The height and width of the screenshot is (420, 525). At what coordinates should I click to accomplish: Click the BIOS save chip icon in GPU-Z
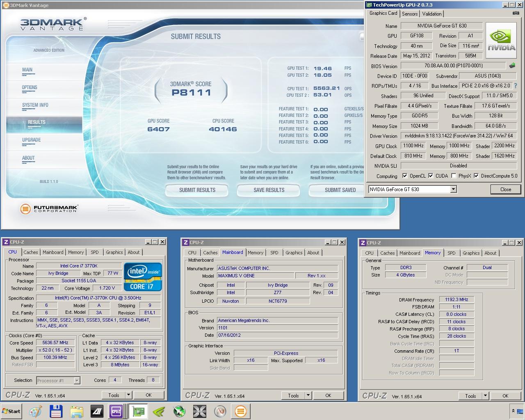tap(512, 65)
